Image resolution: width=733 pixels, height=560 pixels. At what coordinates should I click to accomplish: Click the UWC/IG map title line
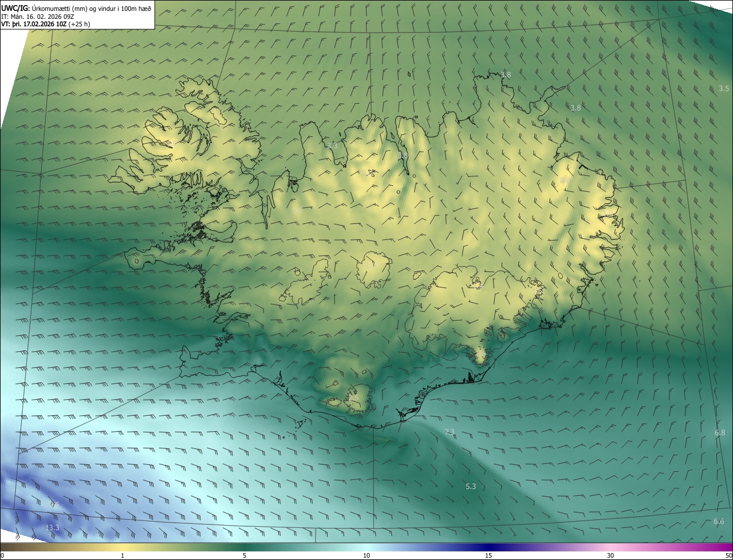pos(76,8)
